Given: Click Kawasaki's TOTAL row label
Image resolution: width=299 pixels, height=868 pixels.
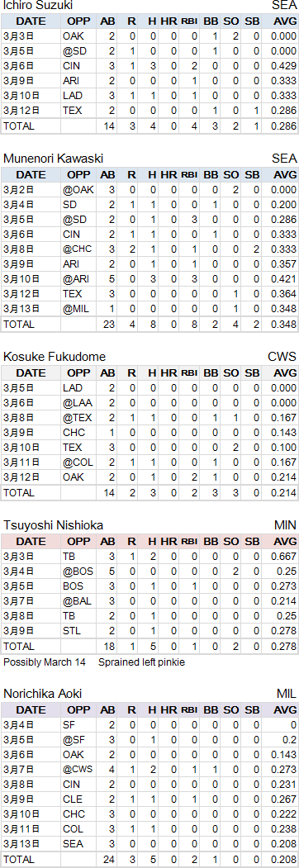Looking at the screenshot, I should 19,325.
